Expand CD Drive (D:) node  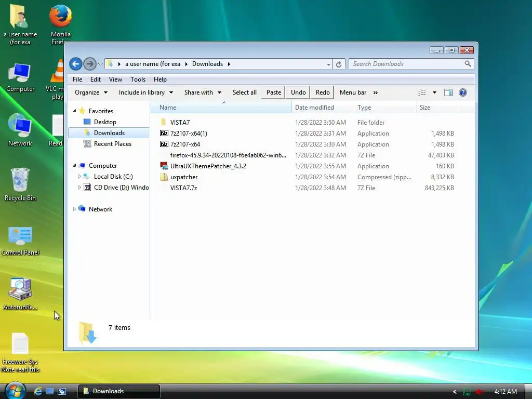point(79,187)
